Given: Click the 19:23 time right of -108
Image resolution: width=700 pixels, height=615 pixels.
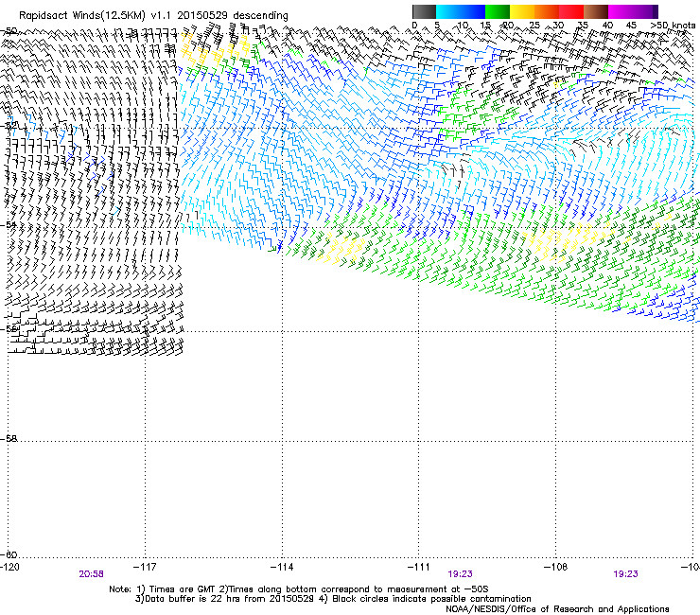Looking at the screenshot, I should 625,574.
